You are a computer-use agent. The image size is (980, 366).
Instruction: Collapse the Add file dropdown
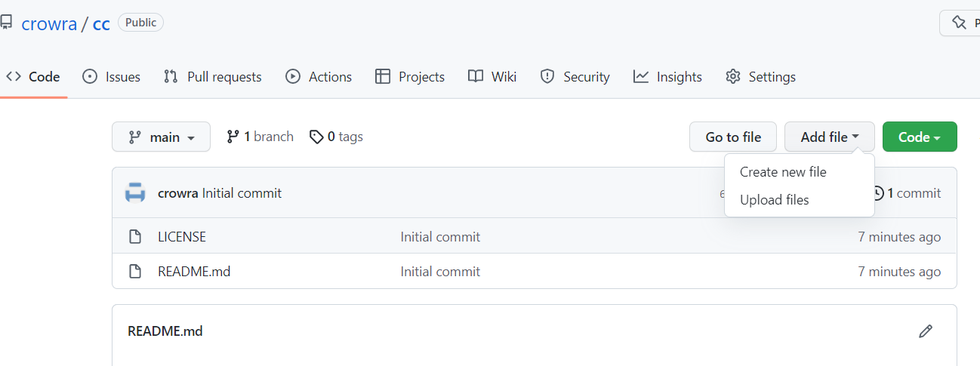(829, 137)
